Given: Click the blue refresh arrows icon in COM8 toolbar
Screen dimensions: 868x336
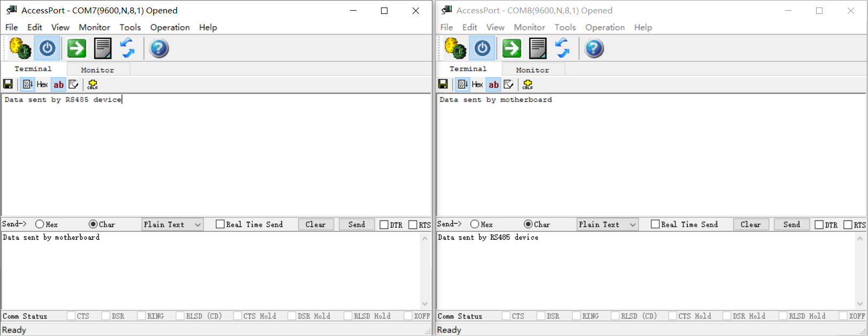Looking at the screenshot, I should point(562,48).
